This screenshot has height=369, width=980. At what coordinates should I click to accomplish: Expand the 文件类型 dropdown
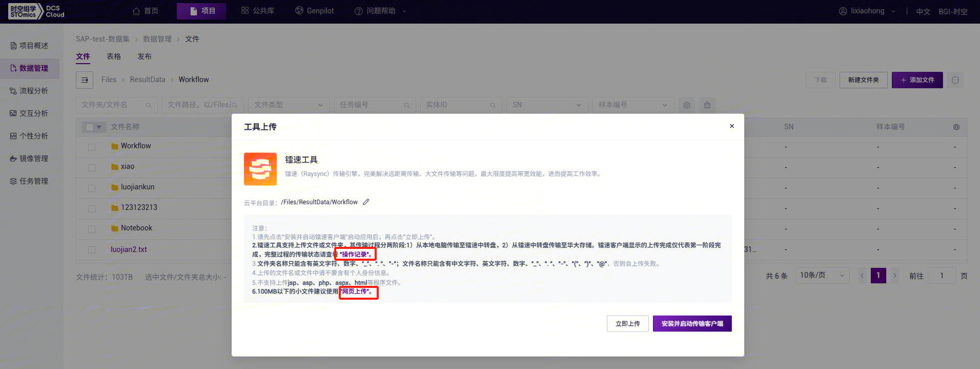pos(289,105)
